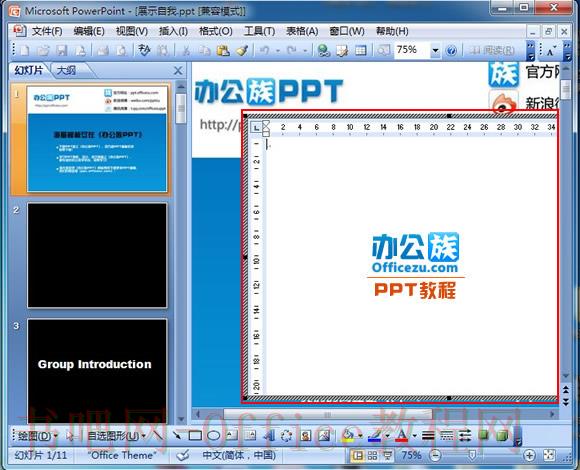Switch to the 大纲 outline tab

(x=66, y=70)
